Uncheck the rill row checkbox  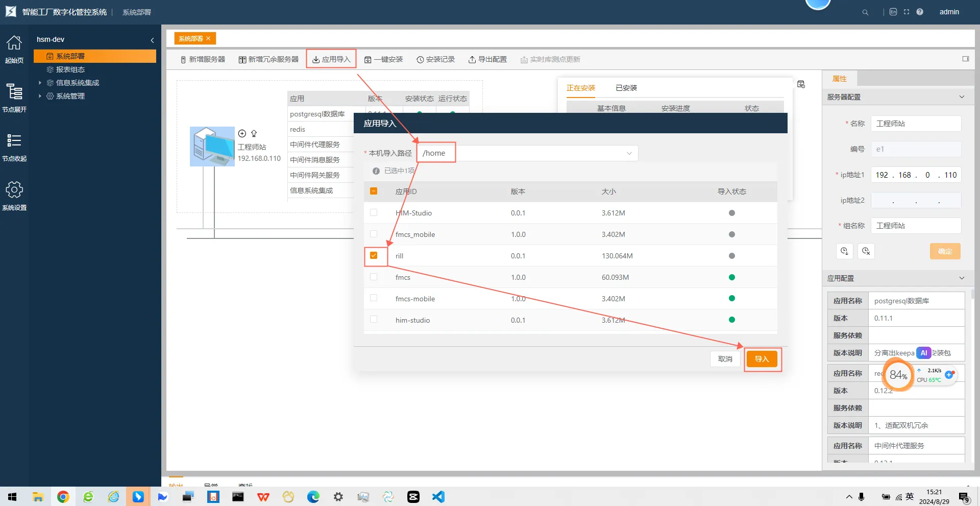[x=374, y=255]
